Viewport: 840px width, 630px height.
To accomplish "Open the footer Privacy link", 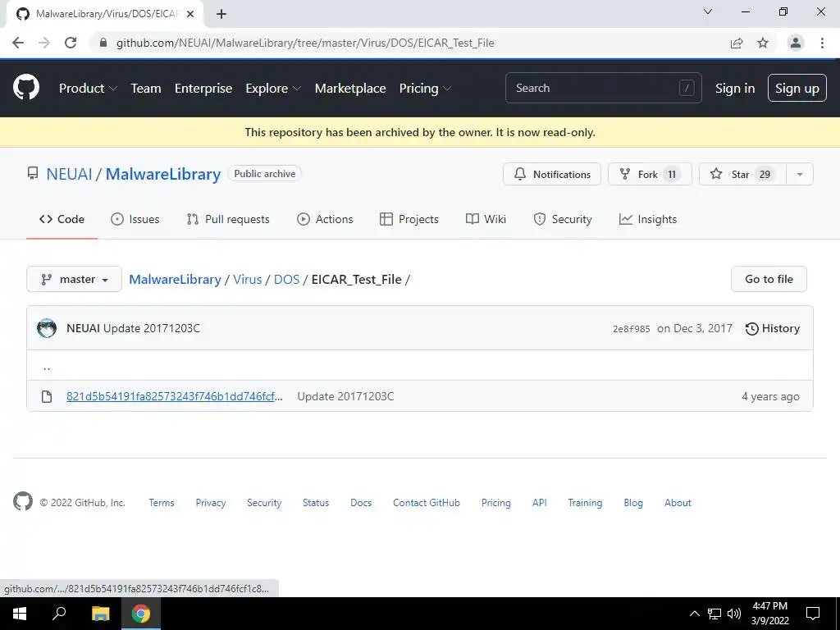I will (x=211, y=503).
